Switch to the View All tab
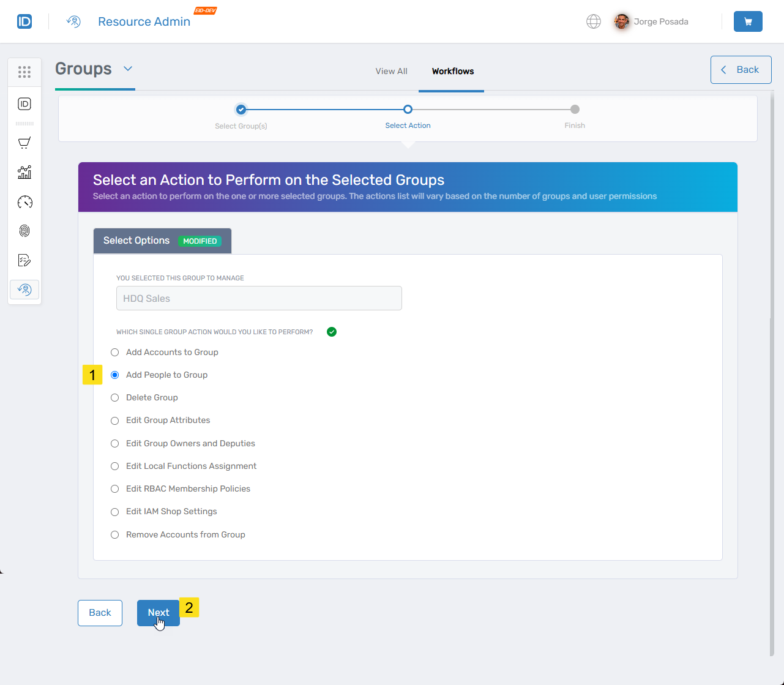Screen dimensions: 784x685 (391, 71)
